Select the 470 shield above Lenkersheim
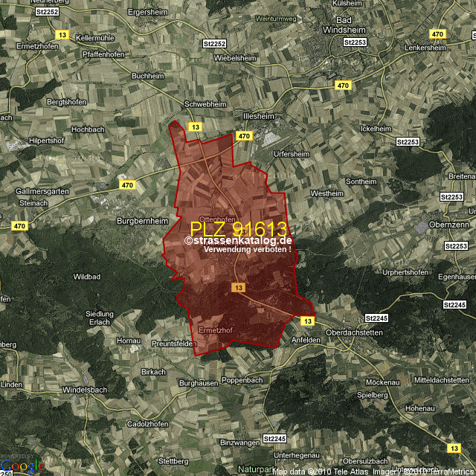 [x=437, y=34]
